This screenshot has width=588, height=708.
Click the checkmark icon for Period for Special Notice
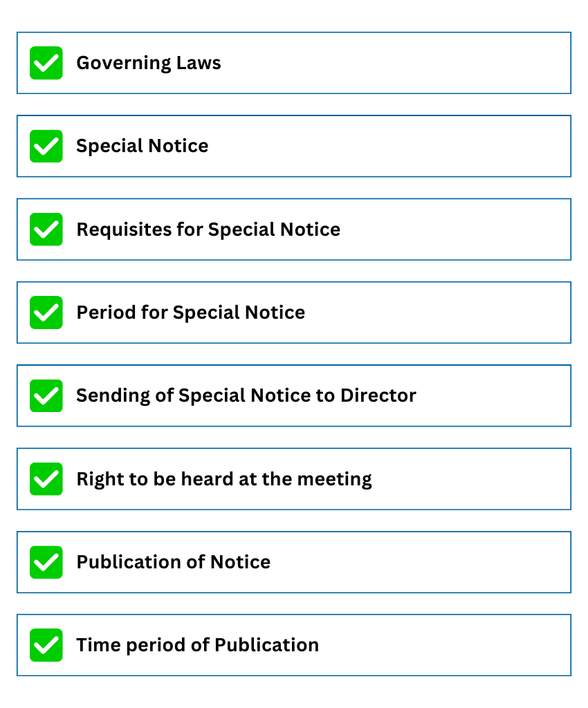(x=46, y=313)
